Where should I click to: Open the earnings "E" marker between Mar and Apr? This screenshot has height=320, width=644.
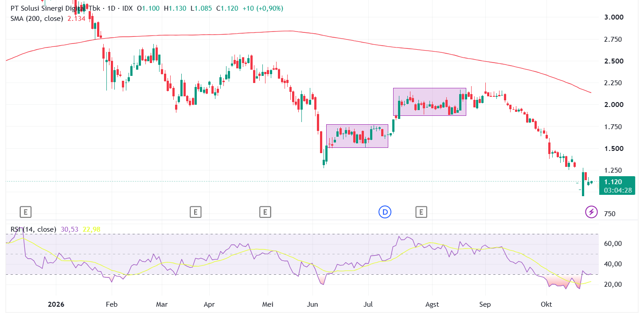195,212
